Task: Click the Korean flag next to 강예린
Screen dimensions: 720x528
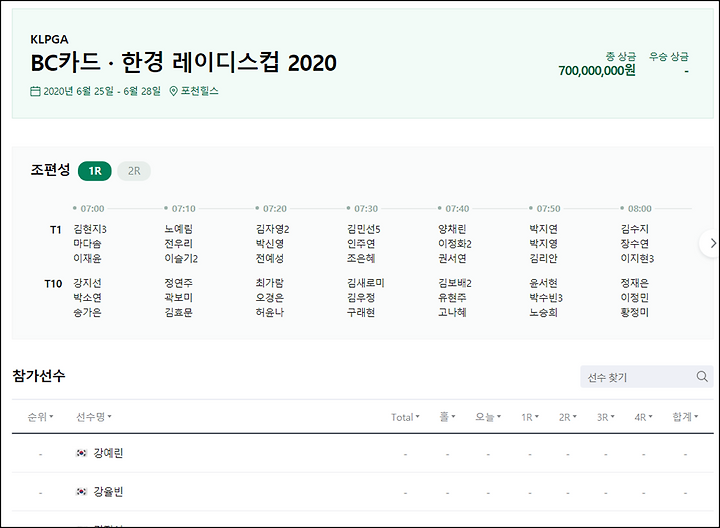Action: pyautogui.click(x=81, y=453)
